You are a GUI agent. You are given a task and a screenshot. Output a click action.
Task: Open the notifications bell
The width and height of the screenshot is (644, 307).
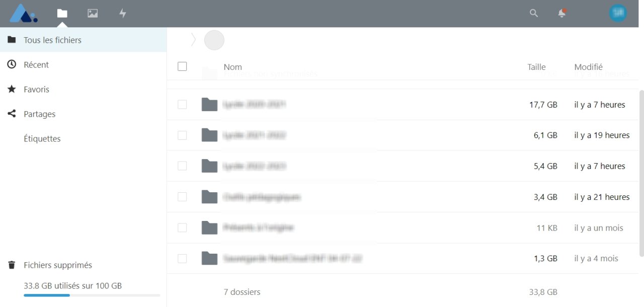click(x=562, y=13)
